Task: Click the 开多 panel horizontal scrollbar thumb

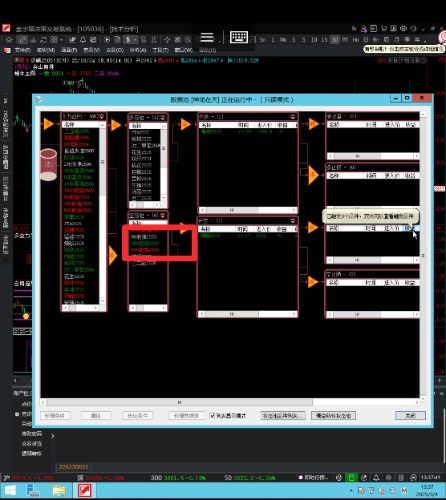Action: pyautogui.click(x=232, y=210)
